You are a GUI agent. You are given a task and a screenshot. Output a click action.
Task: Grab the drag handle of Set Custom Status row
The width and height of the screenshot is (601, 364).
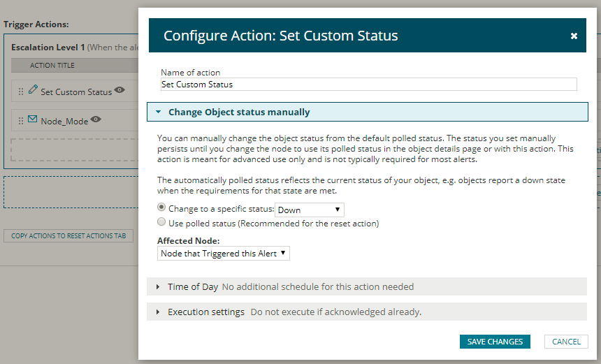(x=21, y=92)
